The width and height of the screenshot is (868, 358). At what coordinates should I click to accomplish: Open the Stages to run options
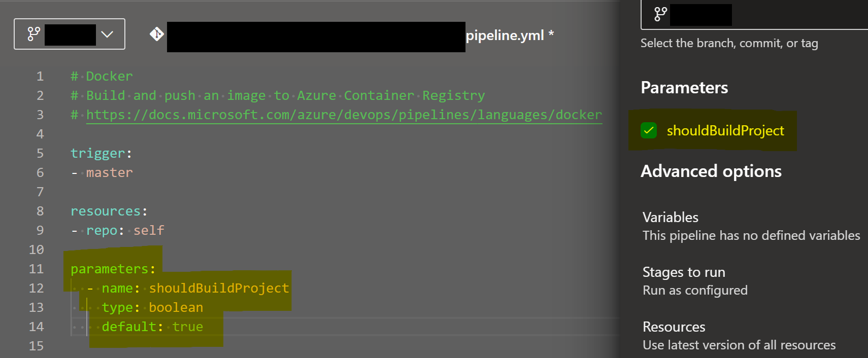coord(683,272)
